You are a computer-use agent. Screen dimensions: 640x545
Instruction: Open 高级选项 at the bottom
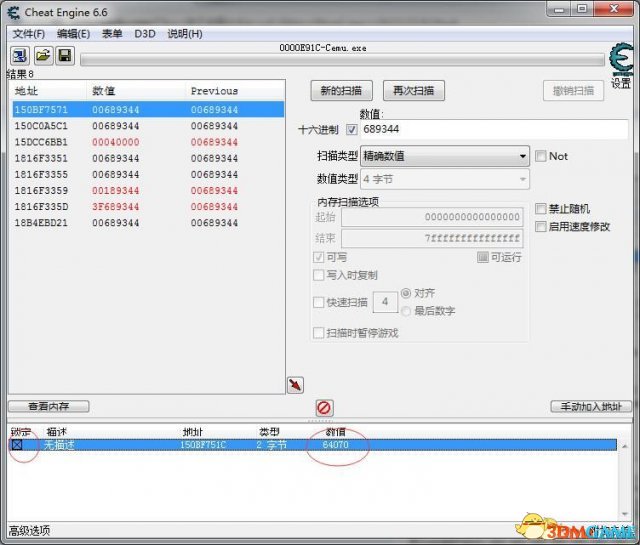pos(29,531)
